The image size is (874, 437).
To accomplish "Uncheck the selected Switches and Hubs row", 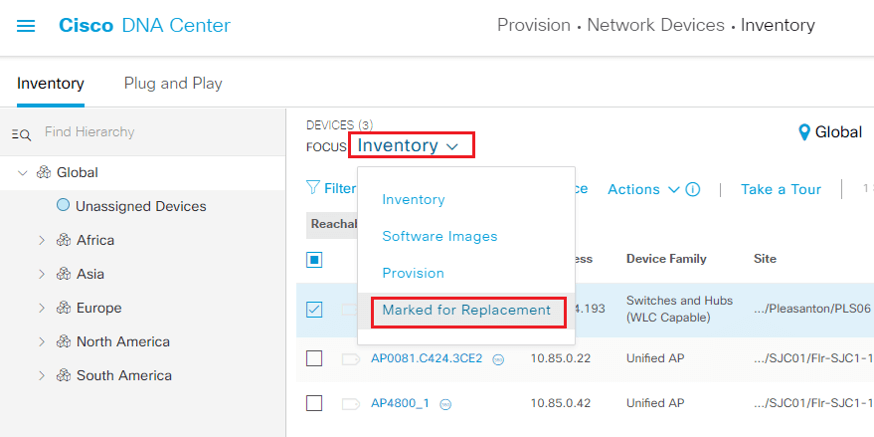I will [x=314, y=309].
